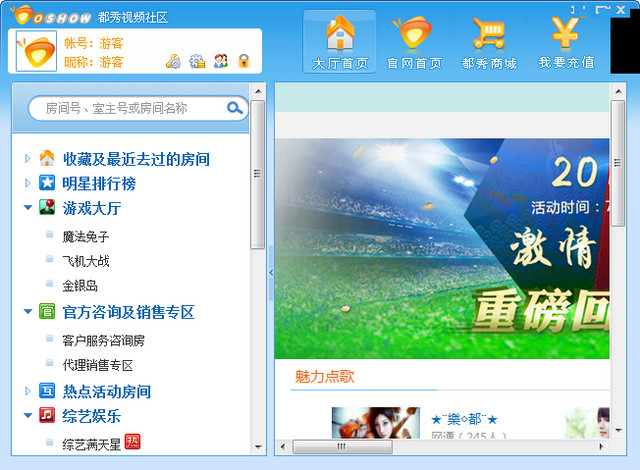Click the wrench settings icon in account panel
The width and height of the screenshot is (640, 470).
tap(173, 61)
